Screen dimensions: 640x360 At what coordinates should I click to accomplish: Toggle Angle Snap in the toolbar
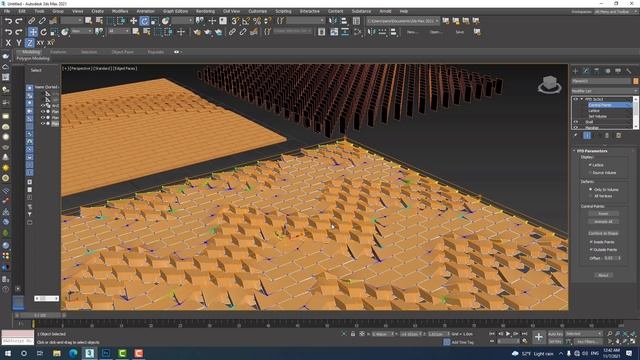246,20
